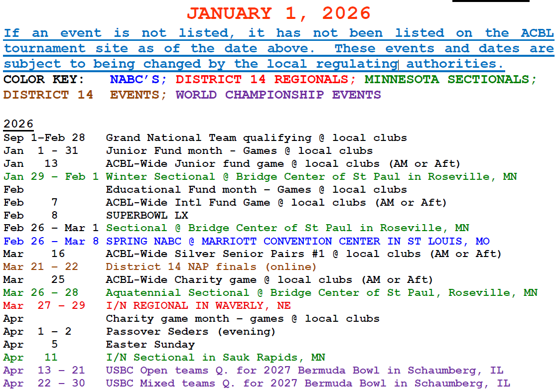The image size is (555, 392).
Task: Select the brown DISTRICT 14 EVENTS key entry
Action: 85,95
